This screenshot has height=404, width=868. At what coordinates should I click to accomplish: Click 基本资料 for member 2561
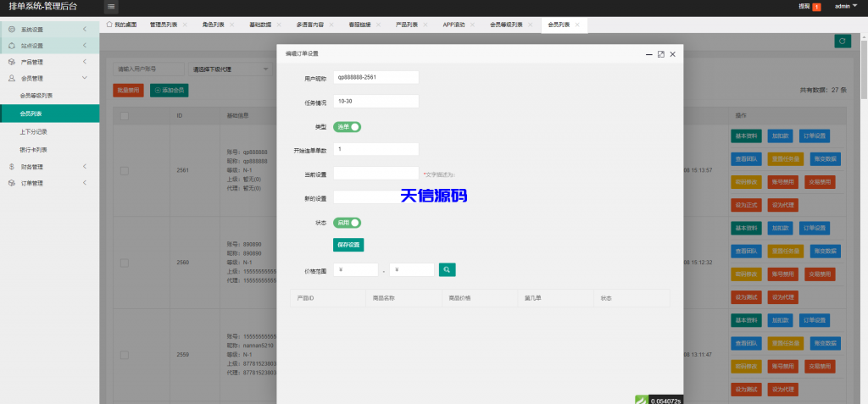point(746,136)
